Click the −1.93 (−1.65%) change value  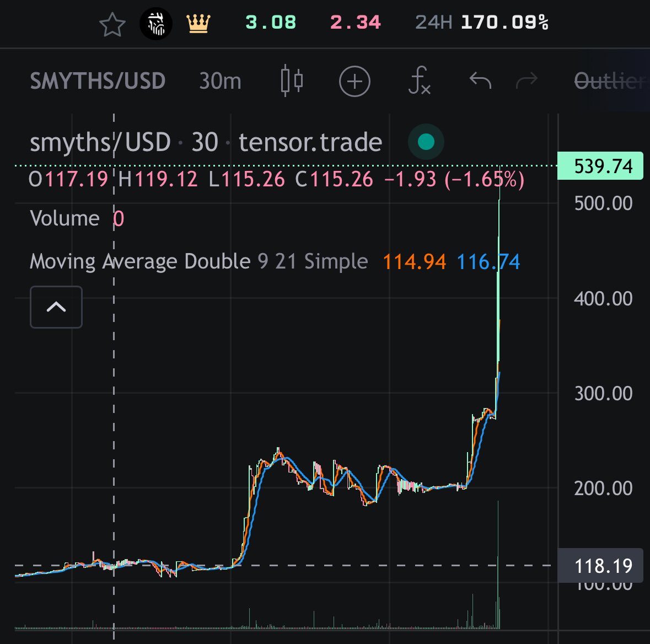click(x=454, y=180)
